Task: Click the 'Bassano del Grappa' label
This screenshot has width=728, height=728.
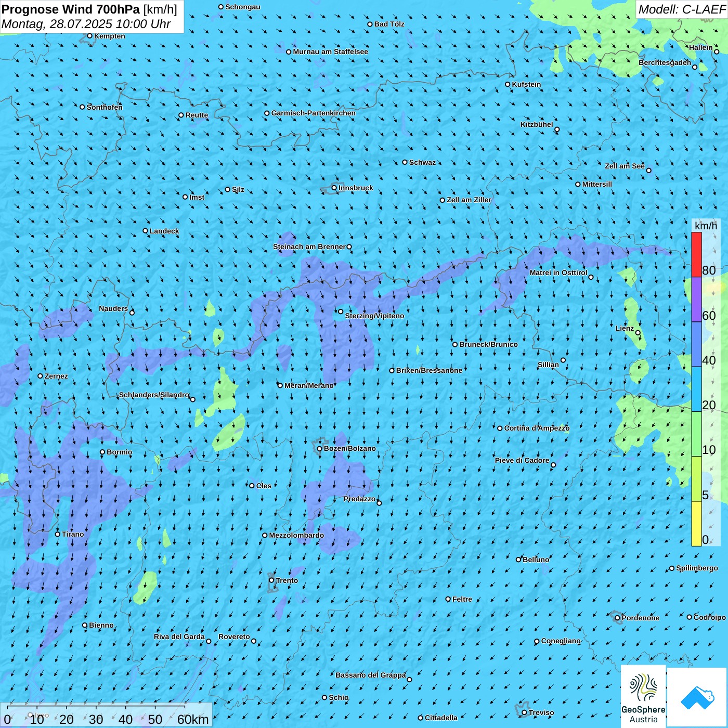Action: coord(370,675)
